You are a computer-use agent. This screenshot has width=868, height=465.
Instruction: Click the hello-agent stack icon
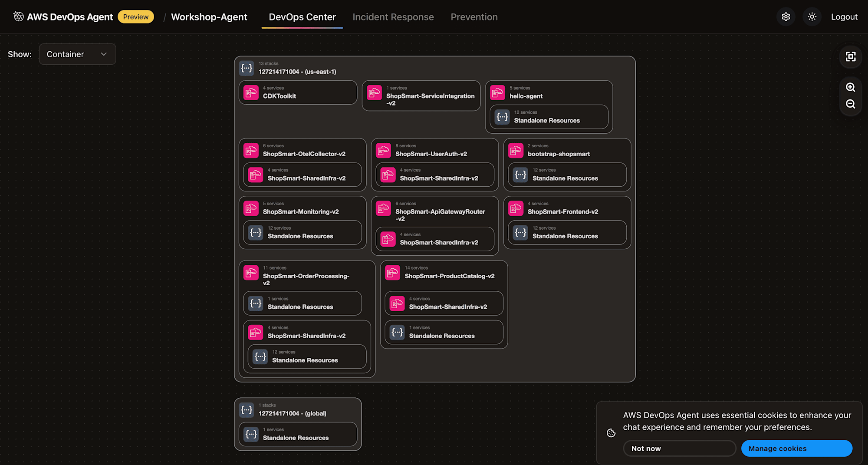coord(497,92)
